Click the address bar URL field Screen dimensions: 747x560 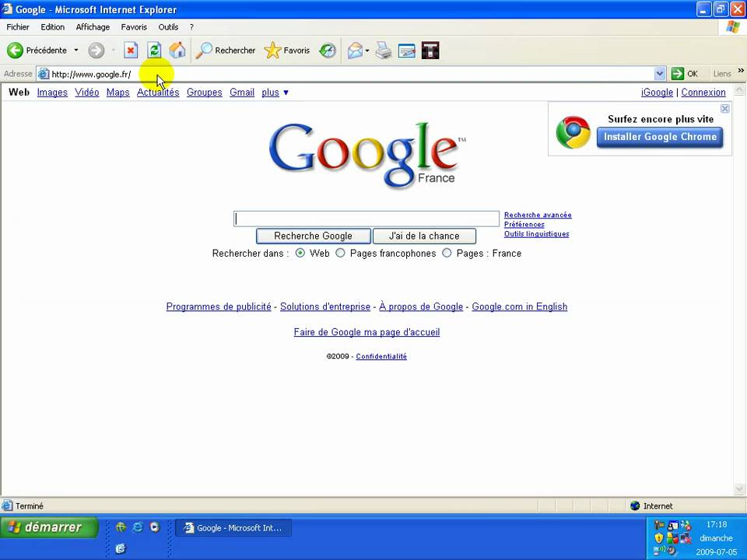click(352, 74)
